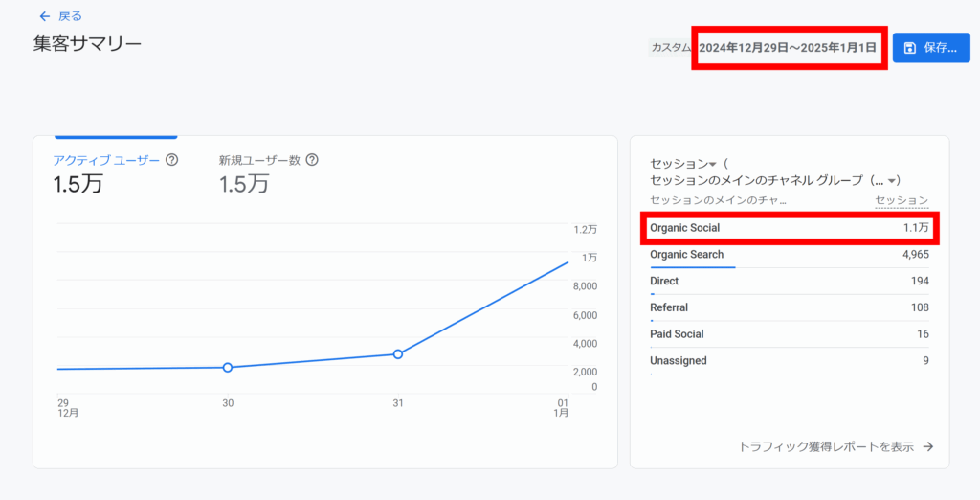Image resolution: width=980 pixels, height=500 pixels.
Task: Open the セッションのメインのチャネル グループ dimension dropdown
Action: tap(892, 180)
